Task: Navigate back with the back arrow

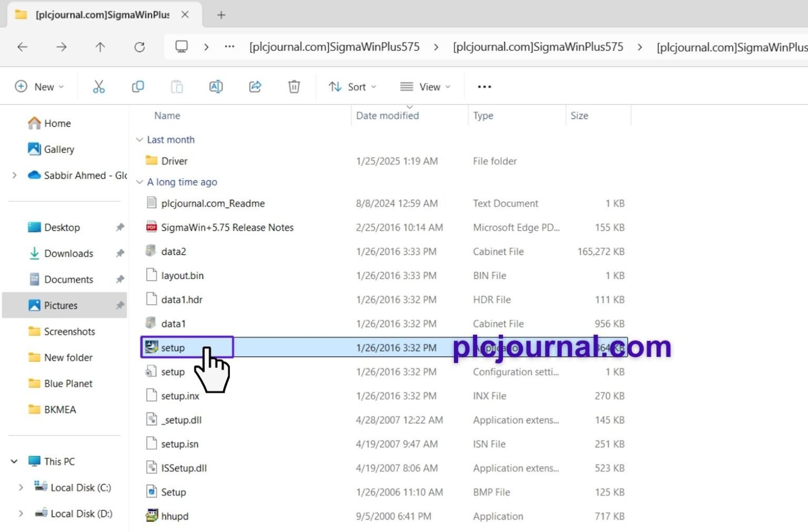Action: pyautogui.click(x=22, y=47)
